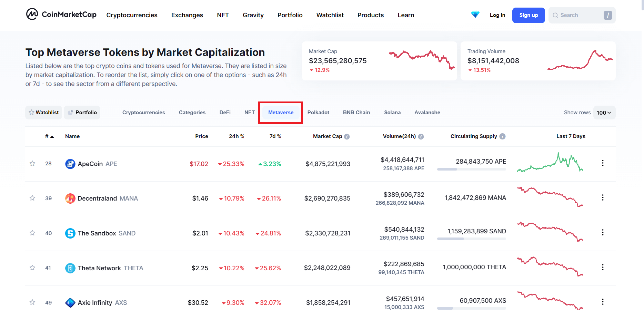Screen dimensions: 644x310
Task: Open the three-dot menu for Decentraland
Action: [603, 197]
